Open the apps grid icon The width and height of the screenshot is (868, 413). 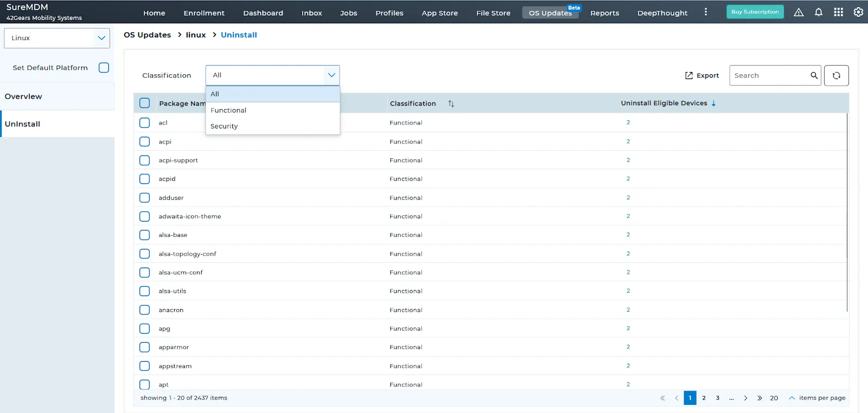coord(838,12)
